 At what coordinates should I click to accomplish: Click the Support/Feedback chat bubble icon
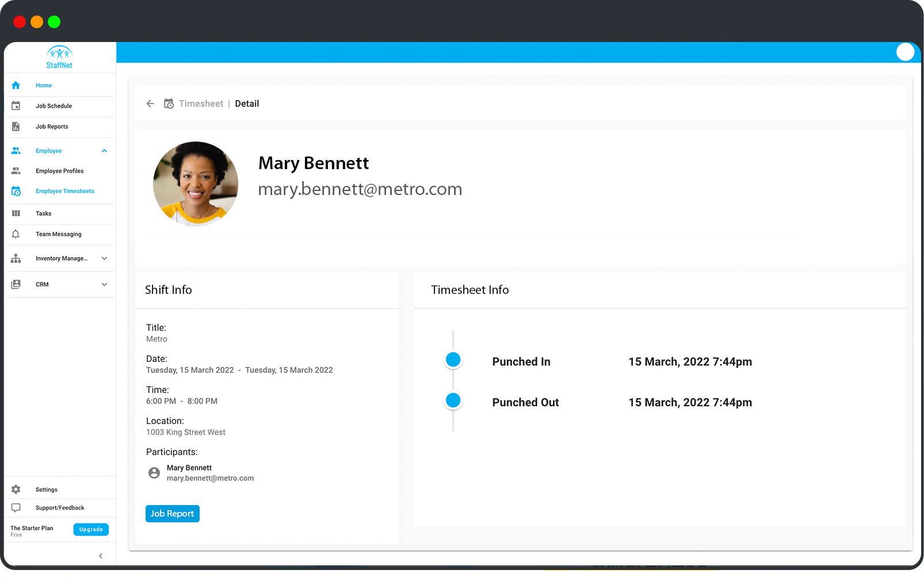[16, 508]
